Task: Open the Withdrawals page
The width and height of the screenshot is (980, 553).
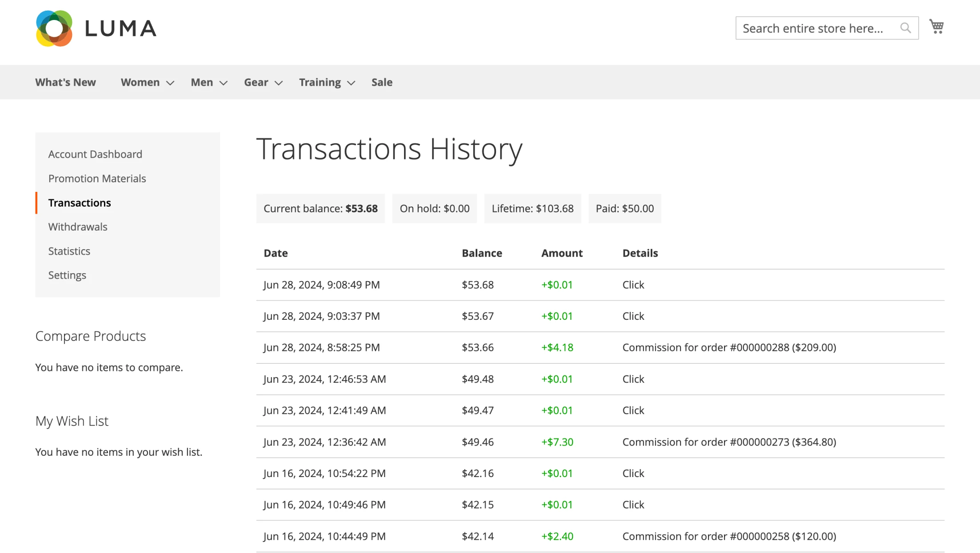Action: pyautogui.click(x=78, y=227)
